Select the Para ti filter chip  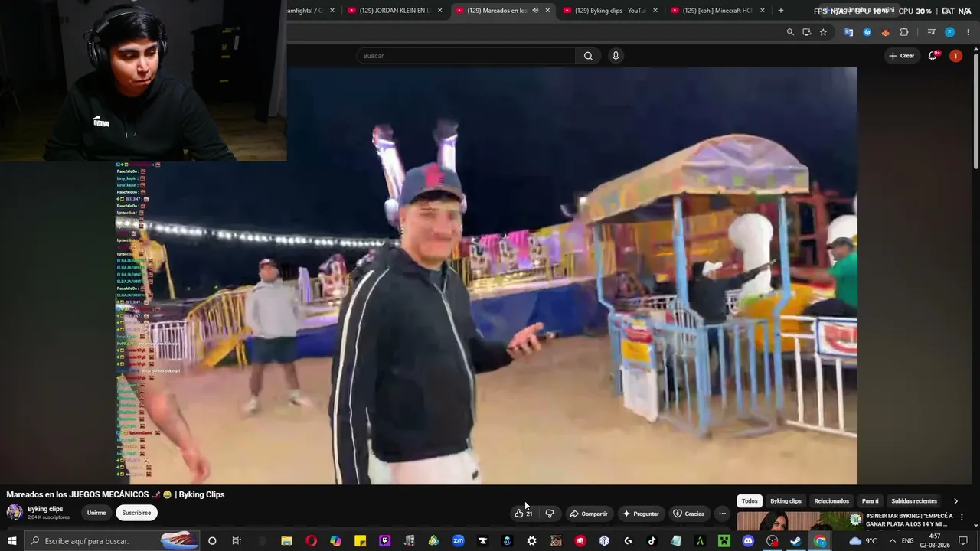871,501
